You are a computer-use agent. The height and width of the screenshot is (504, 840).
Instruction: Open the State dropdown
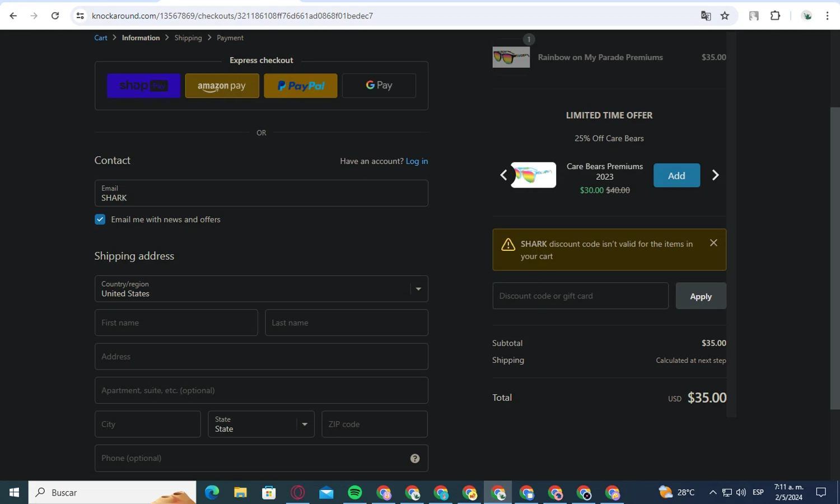tap(261, 424)
